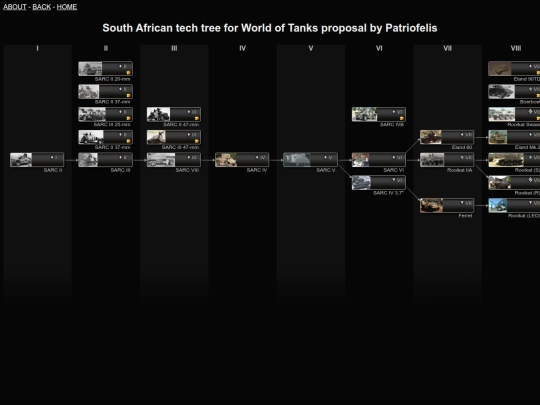
Task: Select the Eland 90TD card in tier VIII
Action: point(514,69)
